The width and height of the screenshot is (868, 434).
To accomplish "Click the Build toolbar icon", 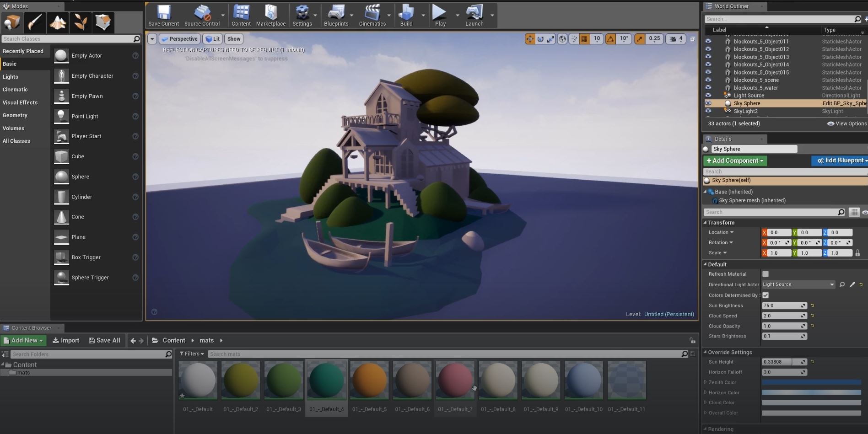I will tap(406, 16).
